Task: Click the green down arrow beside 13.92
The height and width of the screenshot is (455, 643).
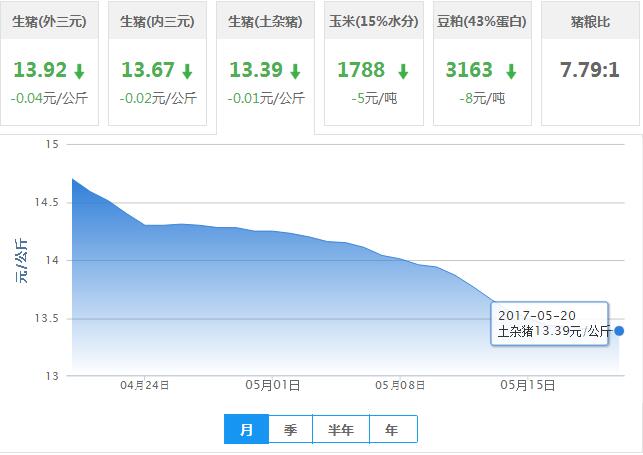Action: pyautogui.click(x=79, y=72)
